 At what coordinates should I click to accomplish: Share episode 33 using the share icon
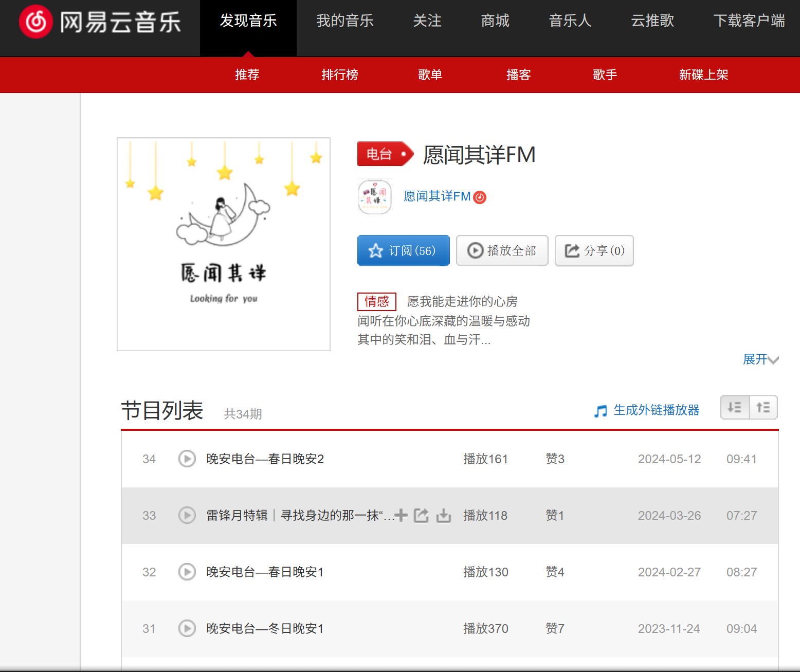[x=421, y=515]
